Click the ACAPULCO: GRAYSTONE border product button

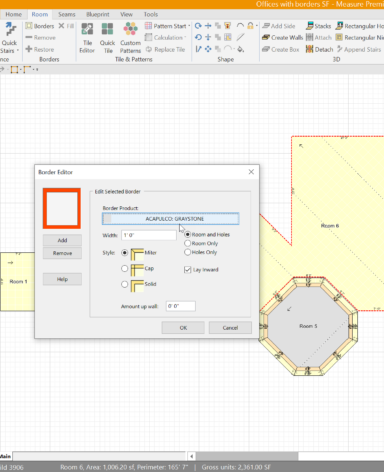pos(171,219)
